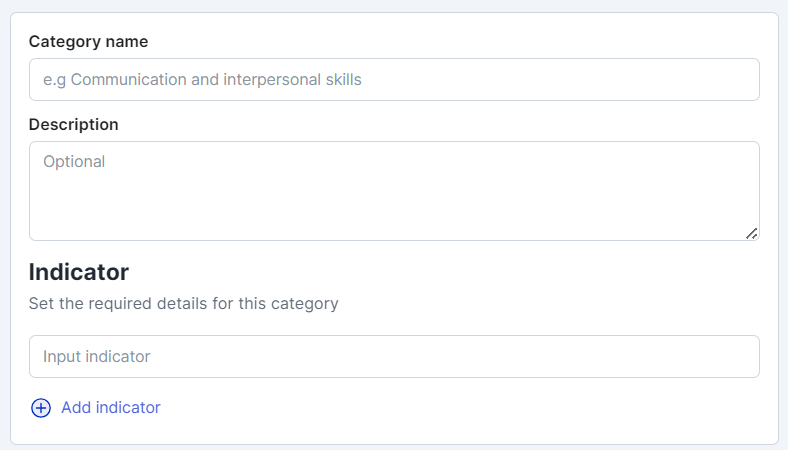This screenshot has width=788, height=450.
Task: Add another indicator using the plus icon
Action: [x=41, y=408]
